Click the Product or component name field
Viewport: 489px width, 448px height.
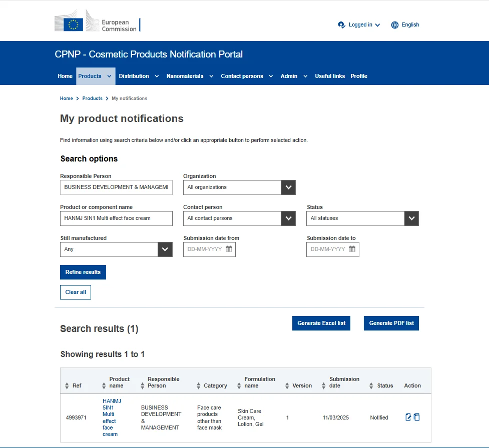(116, 218)
